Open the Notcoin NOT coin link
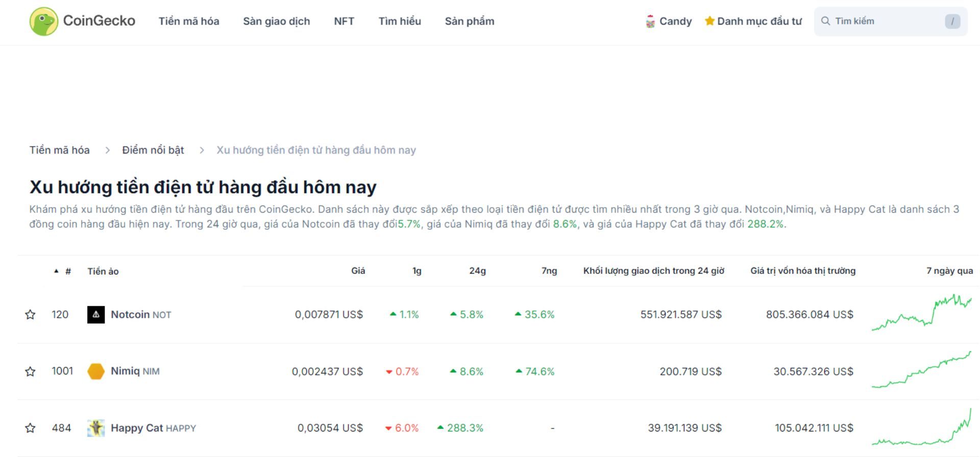Viewport: 980px width, 457px height. [141, 315]
